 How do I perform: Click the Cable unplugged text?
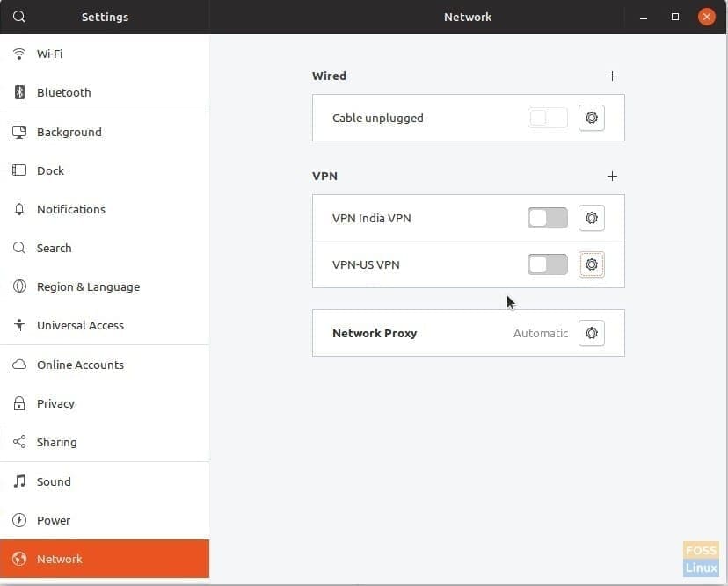[377, 118]
